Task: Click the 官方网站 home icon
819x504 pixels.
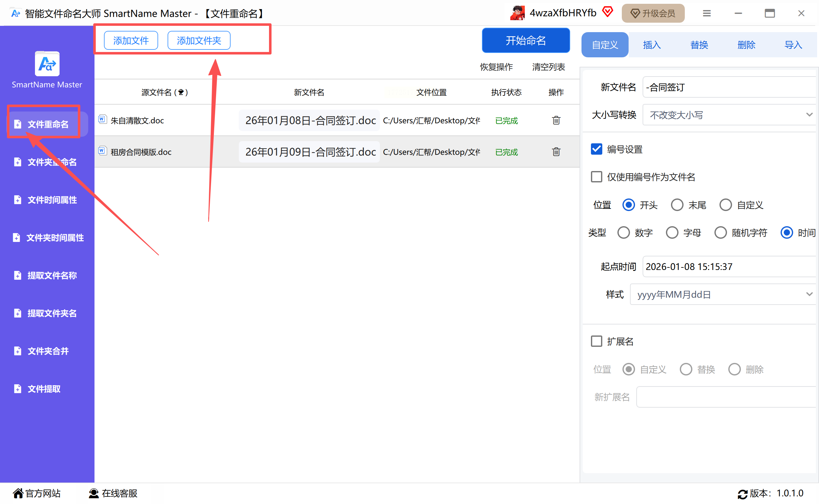Action: [x=18, y=493]
